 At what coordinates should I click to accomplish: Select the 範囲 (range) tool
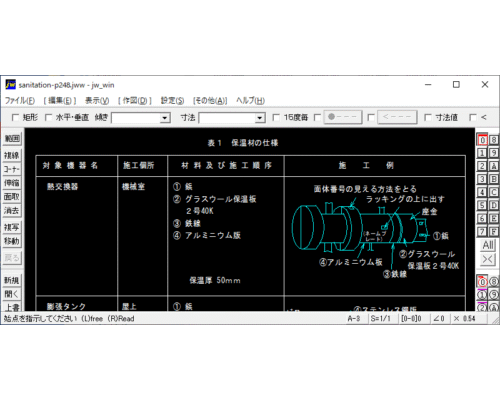click(12, 139)
